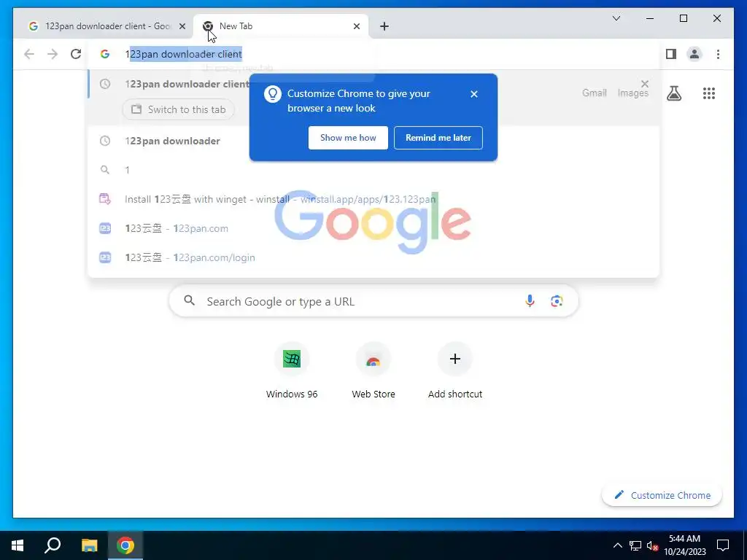The image size is (747, 560).
Task: Open Google apps grid icon
Action: [709, 93]
